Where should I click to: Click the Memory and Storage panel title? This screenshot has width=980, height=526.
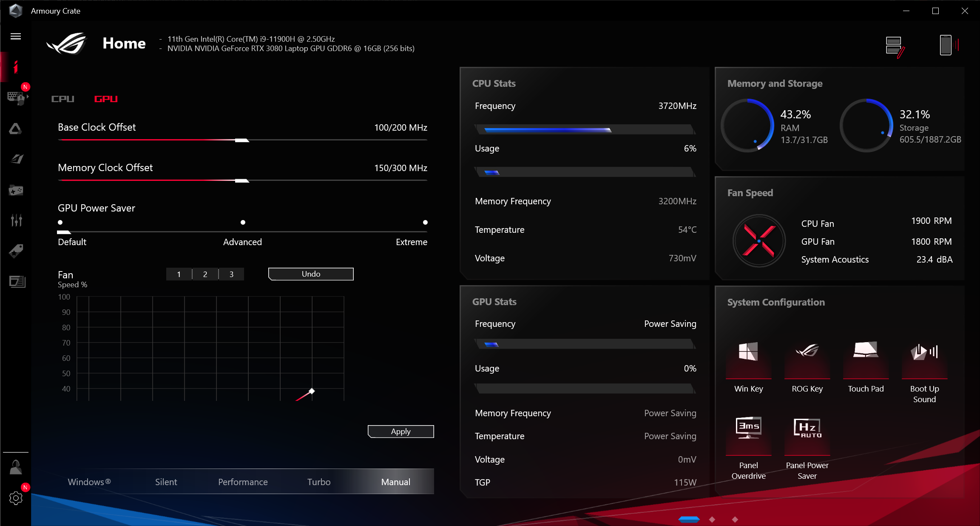pos(775,83)
